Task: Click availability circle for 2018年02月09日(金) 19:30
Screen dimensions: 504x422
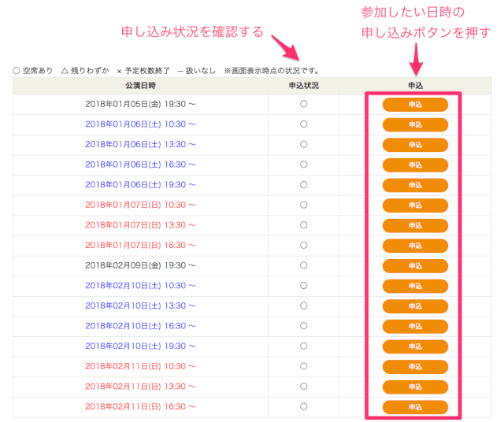Action: tap(303, 265)
